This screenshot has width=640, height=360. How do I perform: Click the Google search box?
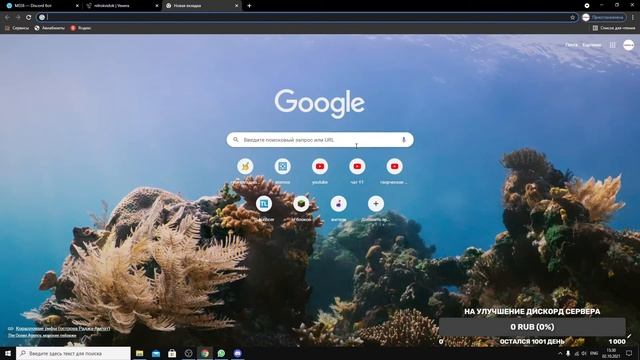point(320,140)
